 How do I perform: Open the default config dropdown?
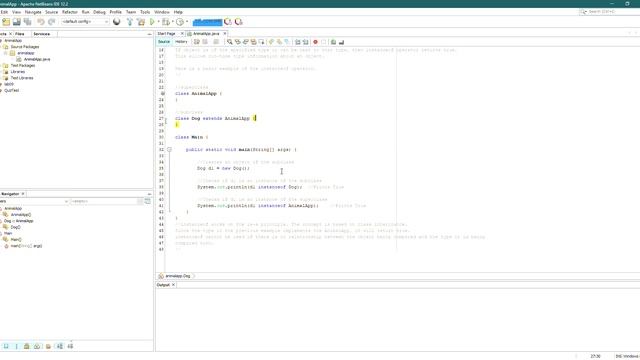[x=85, y=22]
